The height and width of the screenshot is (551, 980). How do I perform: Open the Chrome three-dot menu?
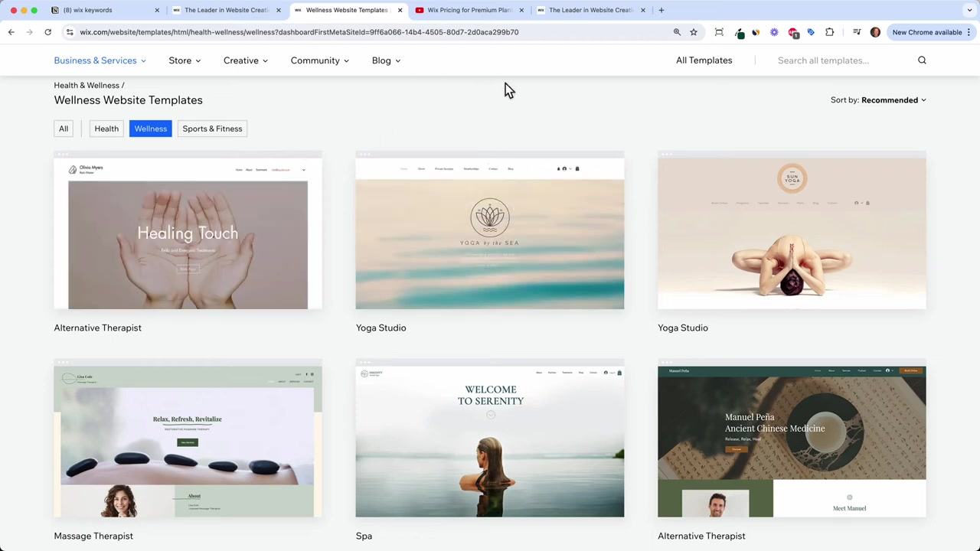[969, 32]
